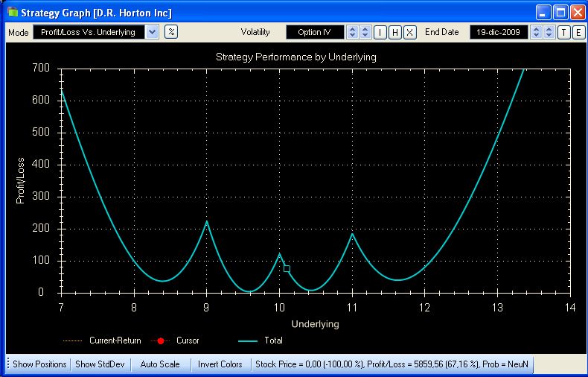Viewport: 588px width, 377px height.
Task: Click the Show StdDev button
Action: click(x=100, y=364)
